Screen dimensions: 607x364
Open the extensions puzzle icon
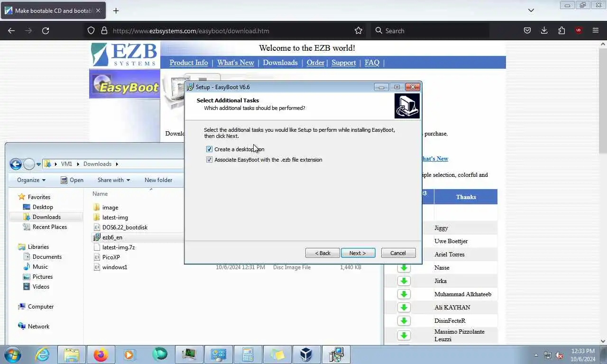(x=561, y=31)
